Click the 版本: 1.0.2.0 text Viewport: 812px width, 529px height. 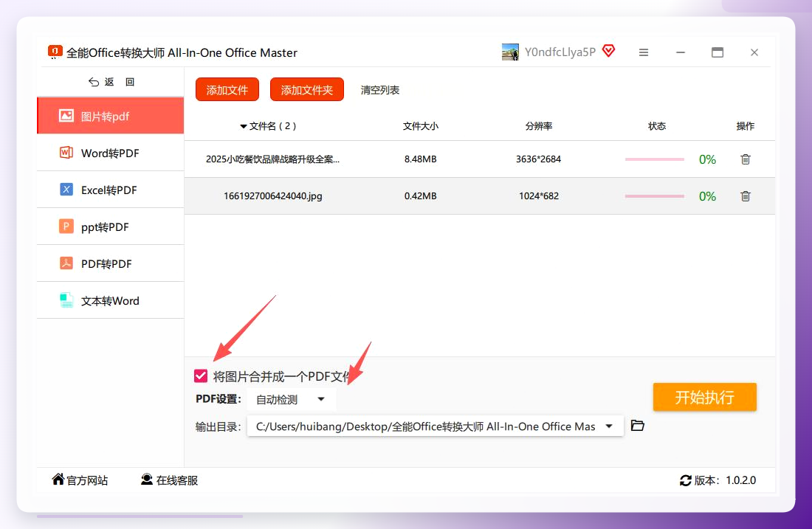pos(725,480)
